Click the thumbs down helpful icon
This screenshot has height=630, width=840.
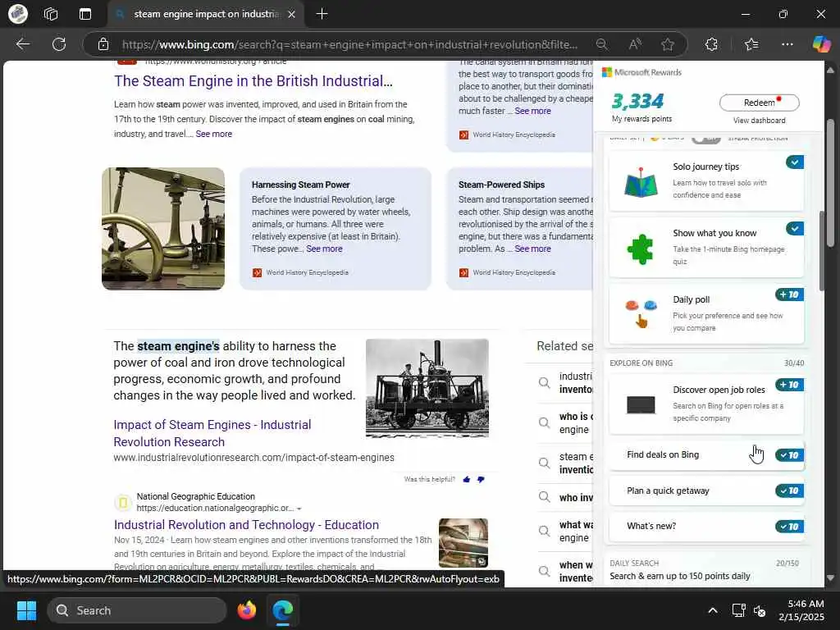coord(481,479)
